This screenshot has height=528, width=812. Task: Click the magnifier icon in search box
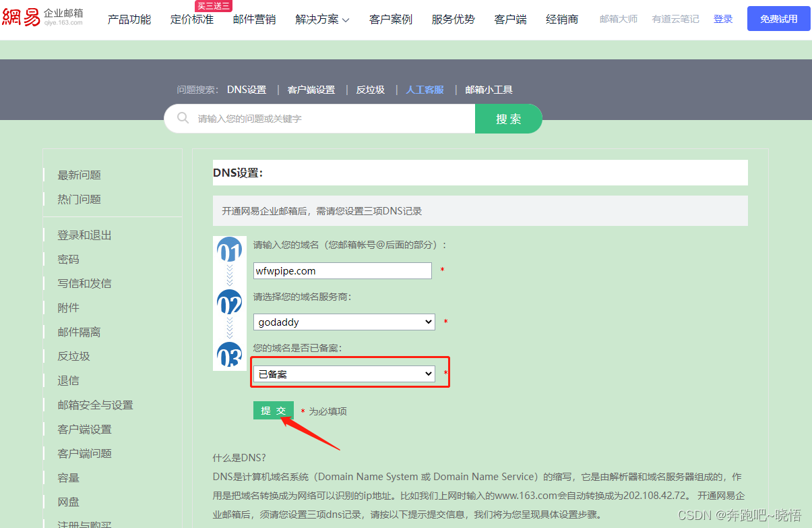[183, 118]
